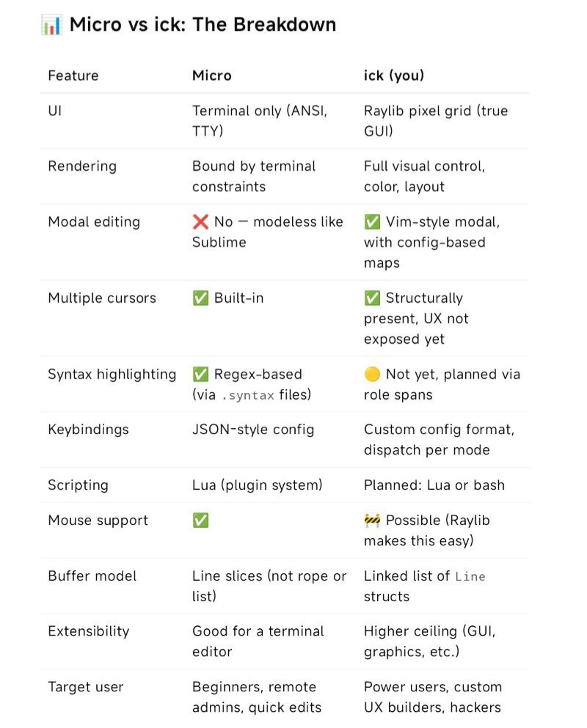Click green checkmark next to Vim-style modal
Viewport: 587px width, 728px height.
coord(372,221)
